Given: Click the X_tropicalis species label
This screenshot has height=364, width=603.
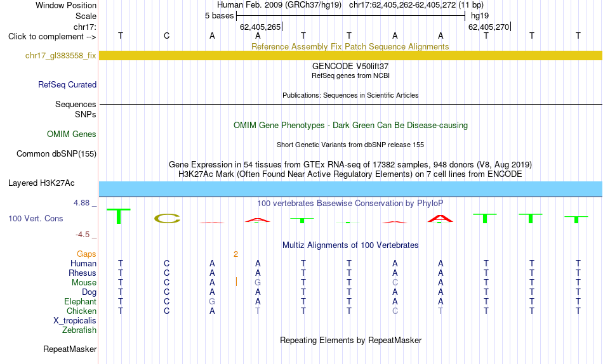Looking at the screenshot, I should tap(75, 321).
